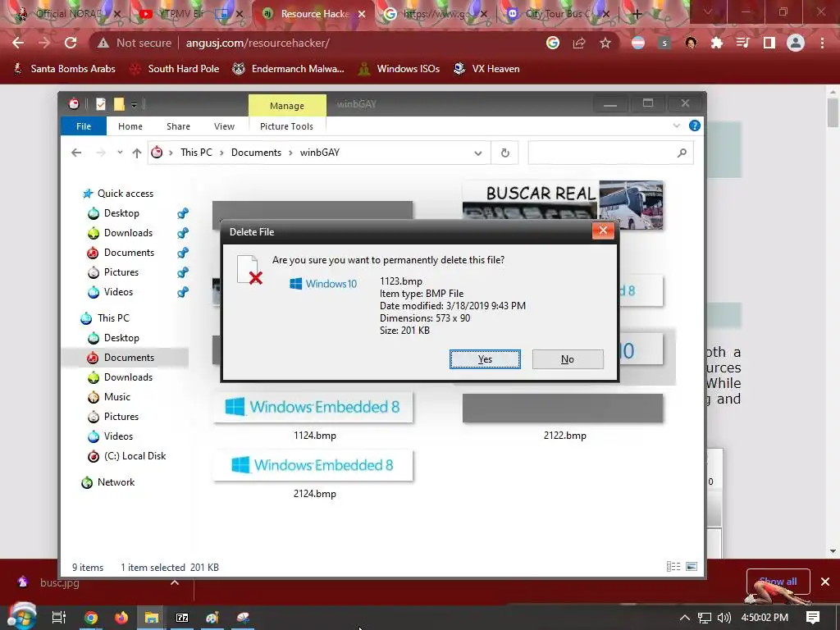Open Music folder under This PC

pos(116,397)
